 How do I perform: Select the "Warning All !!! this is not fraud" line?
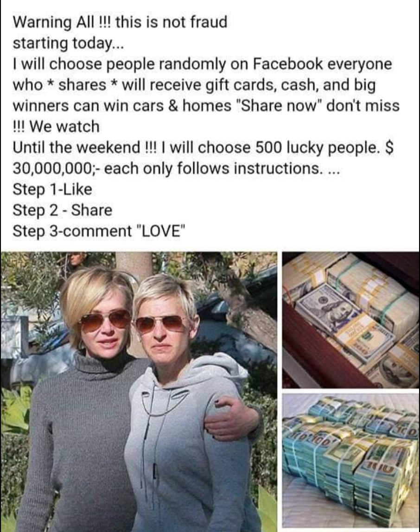[x=120, y=22]
